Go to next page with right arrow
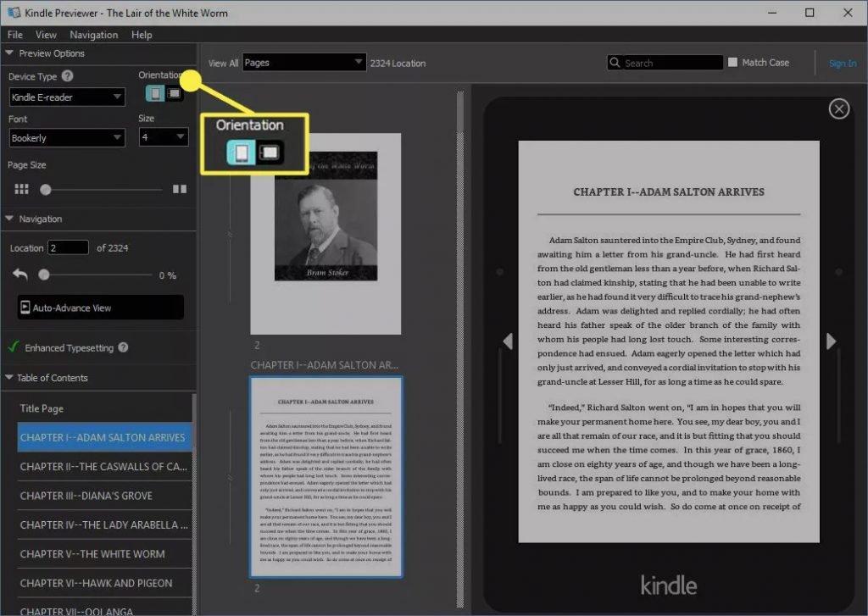This screenshot has width=868, height=616. tap(831, 341)
